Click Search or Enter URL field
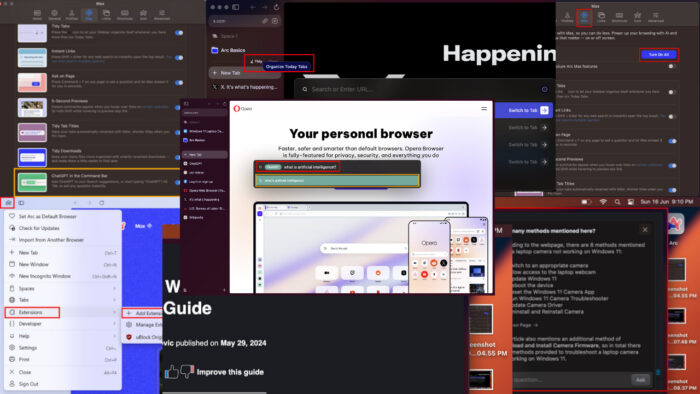Screen dimensions: 700x394 point(423,89)
